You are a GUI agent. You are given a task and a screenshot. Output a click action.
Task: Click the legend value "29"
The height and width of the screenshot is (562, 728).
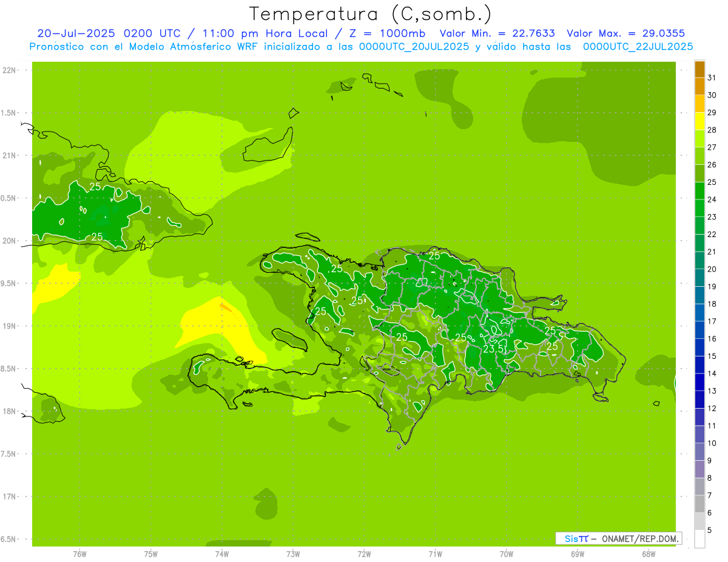(x=712, y=112)
